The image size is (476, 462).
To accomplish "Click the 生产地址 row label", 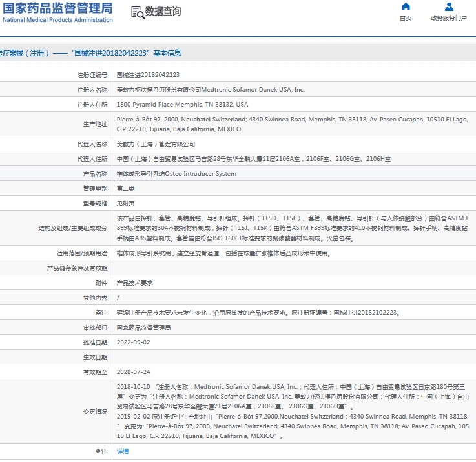I will pos(96,124).
